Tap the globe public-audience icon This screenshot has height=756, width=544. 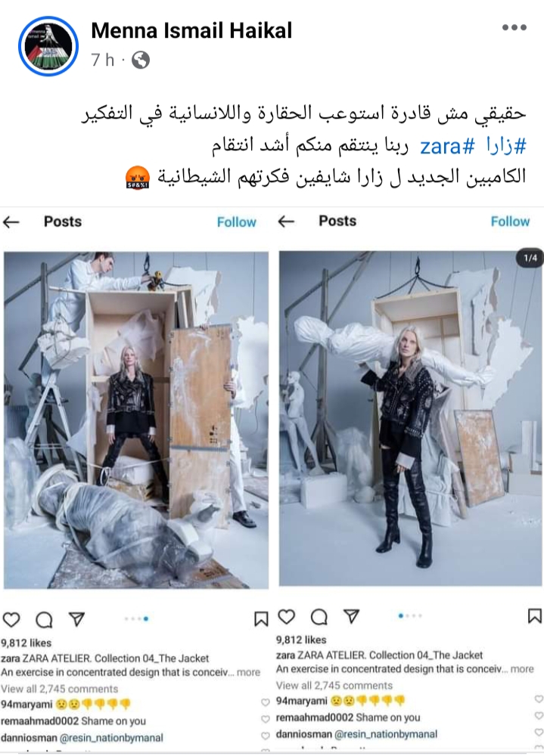(141, 60)
